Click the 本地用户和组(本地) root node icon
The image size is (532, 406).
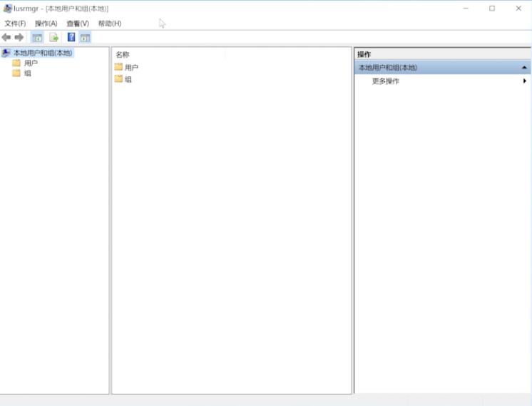click(6, 53)
